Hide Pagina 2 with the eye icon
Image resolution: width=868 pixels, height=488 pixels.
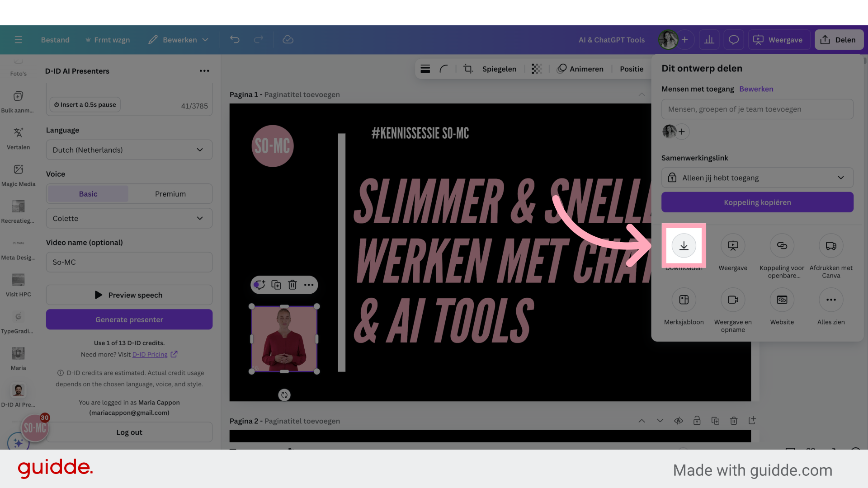(x=679, y=421)
